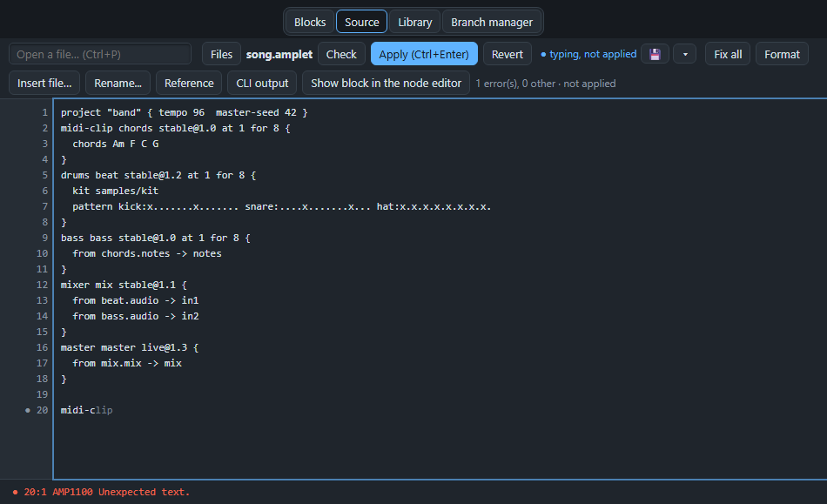Open the Reference panel
The width and height of the screenshot is (827, 504).
coord(189,84)
